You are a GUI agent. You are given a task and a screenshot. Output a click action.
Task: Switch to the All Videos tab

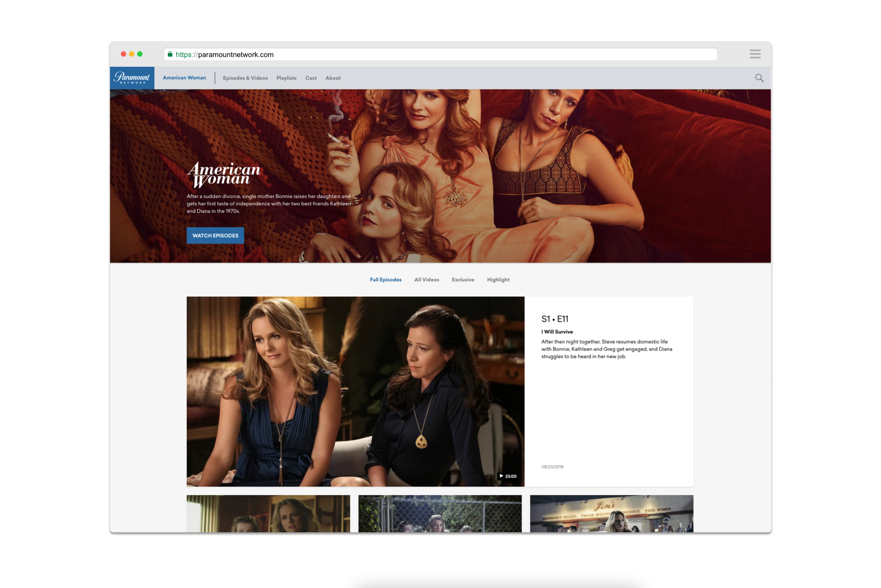(x=426, y=280)
